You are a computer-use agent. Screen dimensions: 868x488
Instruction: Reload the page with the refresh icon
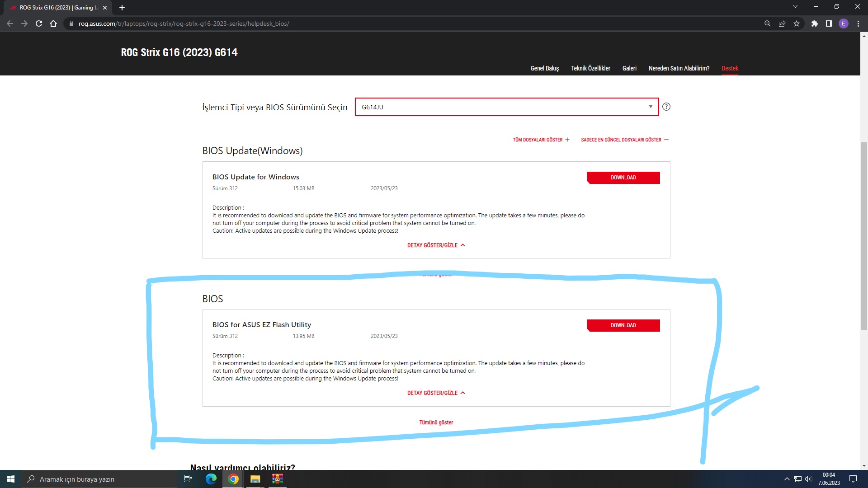(39, 23)
